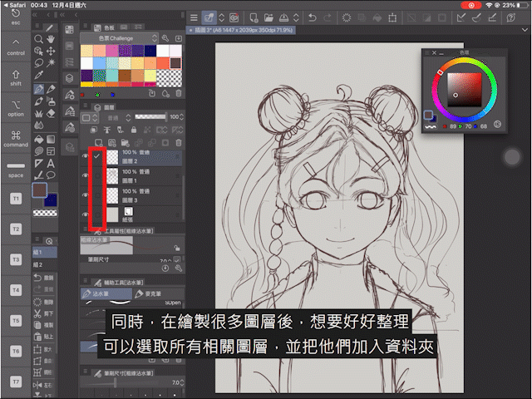
Task: Click the New canvas icon
Action: coord(254,17)
